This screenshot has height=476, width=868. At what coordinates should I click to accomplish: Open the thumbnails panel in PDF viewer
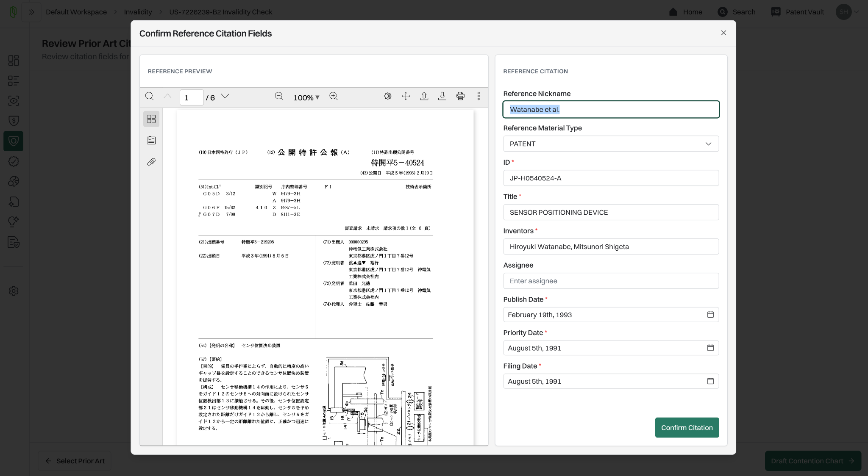tap(151, 119)
